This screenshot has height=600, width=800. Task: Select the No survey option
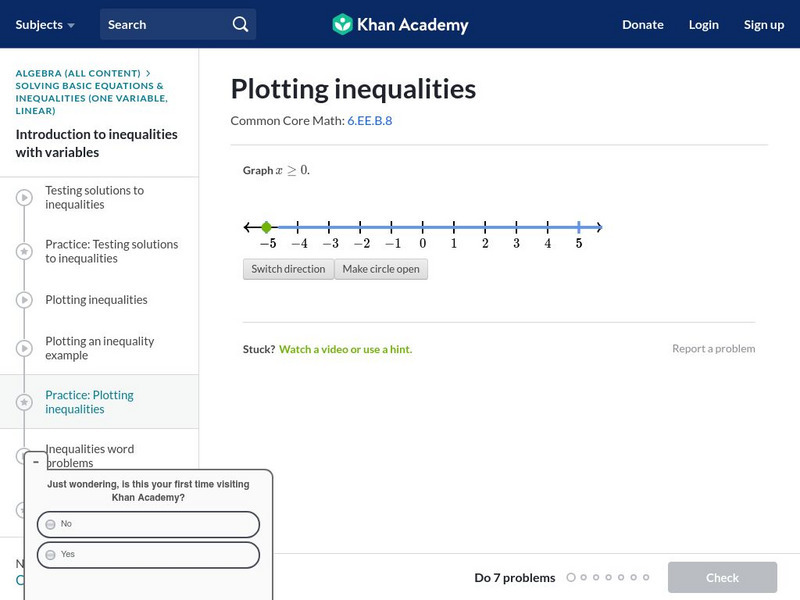pyautogui.click(x=148, y=524)
